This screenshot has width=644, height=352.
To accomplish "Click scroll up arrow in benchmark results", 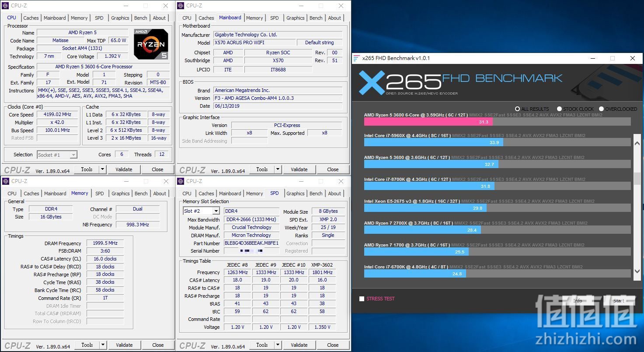I will pyautogui.click(x=637, y=143).
